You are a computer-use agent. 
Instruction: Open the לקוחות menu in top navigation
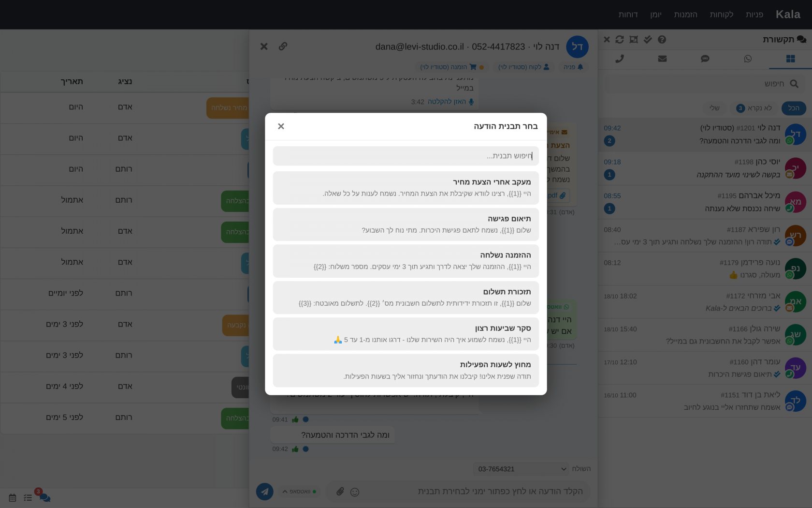(722, 15)
